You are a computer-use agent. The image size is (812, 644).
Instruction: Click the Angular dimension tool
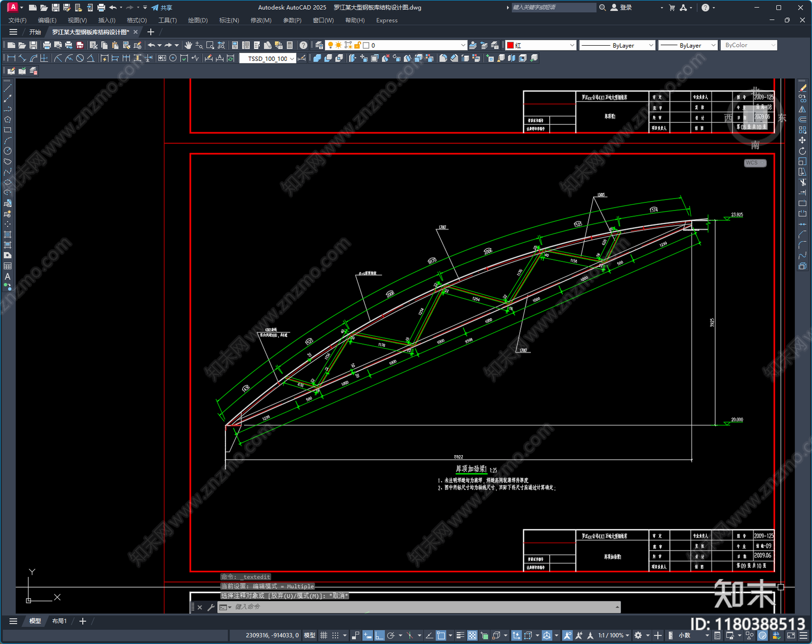pos(90,58)
